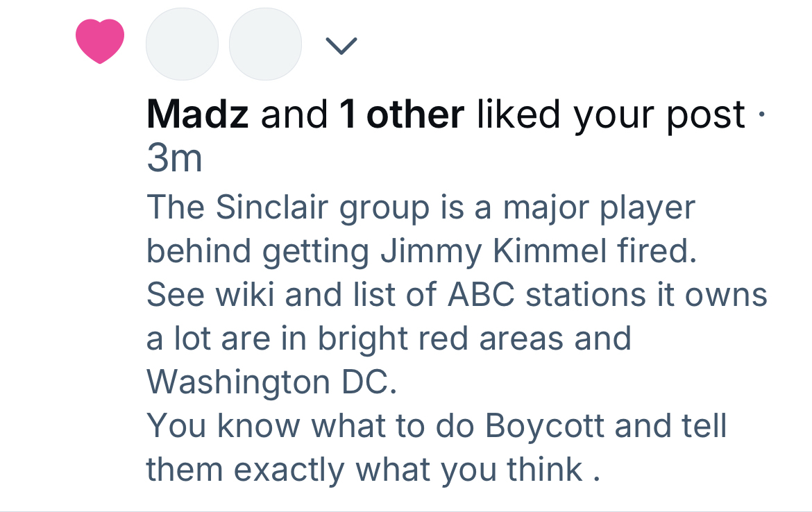The width and height of the screenshot is (812, 512).
Task: Open the second liker's profile avatar
Action: tap(265, 44)
